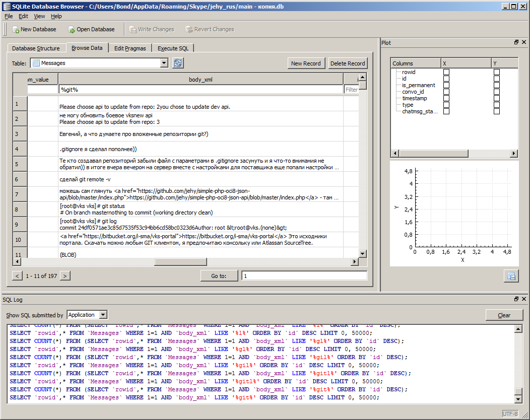Click the Delete Record button
The height and width of the screenshot is (420, 530).
[x=348, y=63]
